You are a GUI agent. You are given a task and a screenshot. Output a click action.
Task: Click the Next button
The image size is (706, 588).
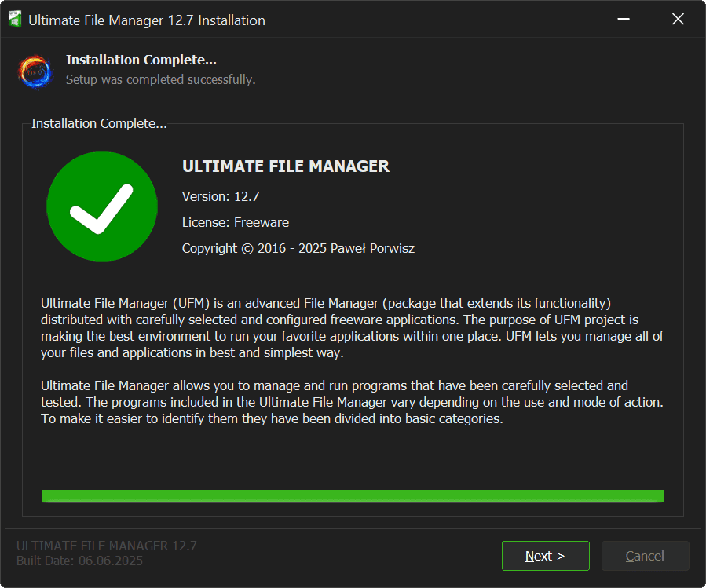545,556
